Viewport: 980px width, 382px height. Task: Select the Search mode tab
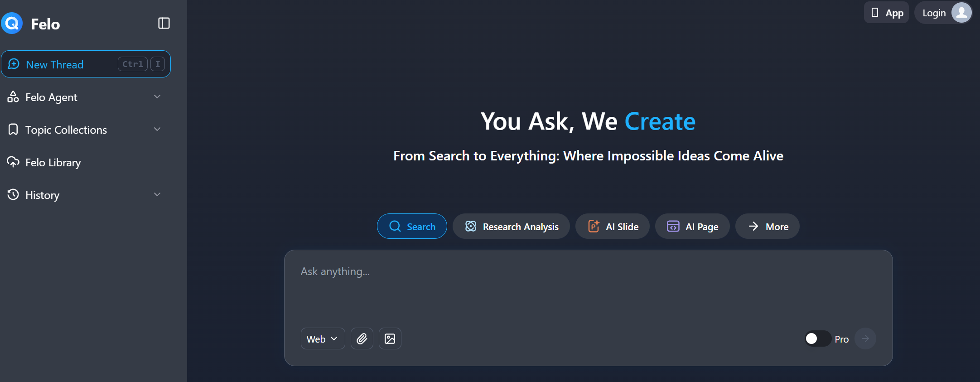tap(412, 226)
